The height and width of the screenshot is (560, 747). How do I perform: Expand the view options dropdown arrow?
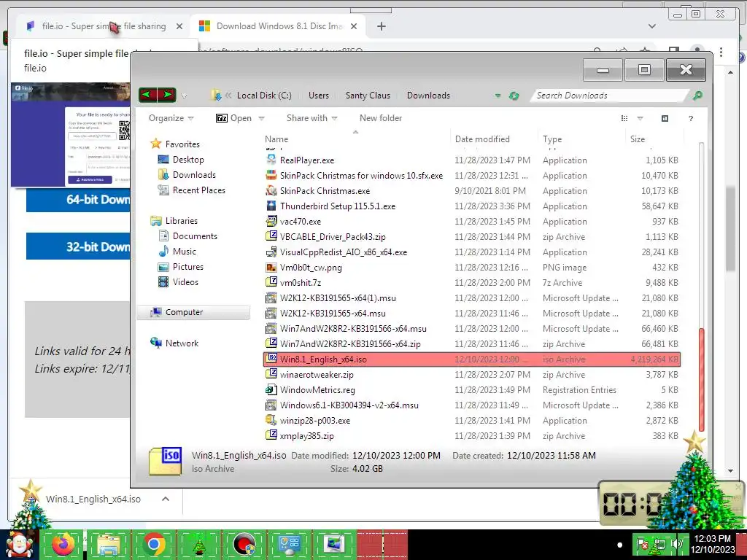coord(640,119)
